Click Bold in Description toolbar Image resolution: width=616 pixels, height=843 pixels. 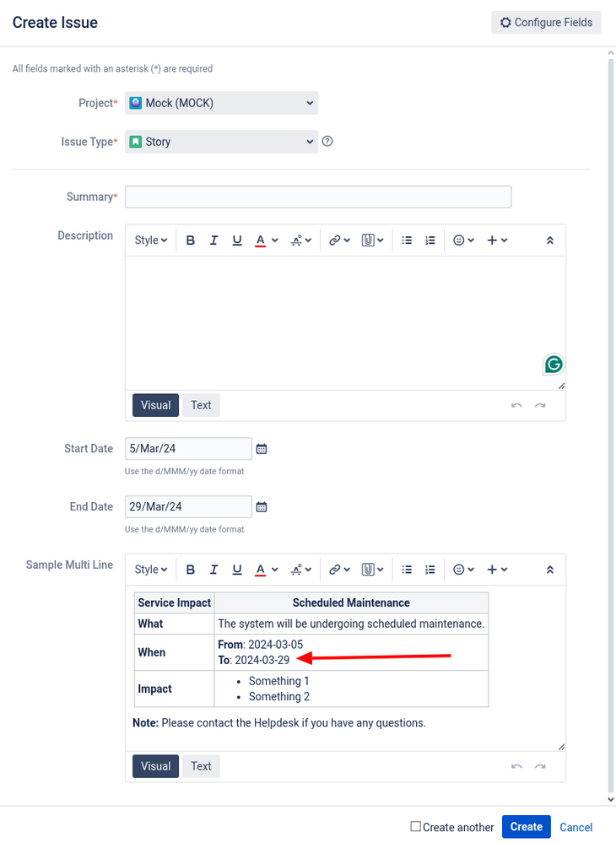point(190,240)
